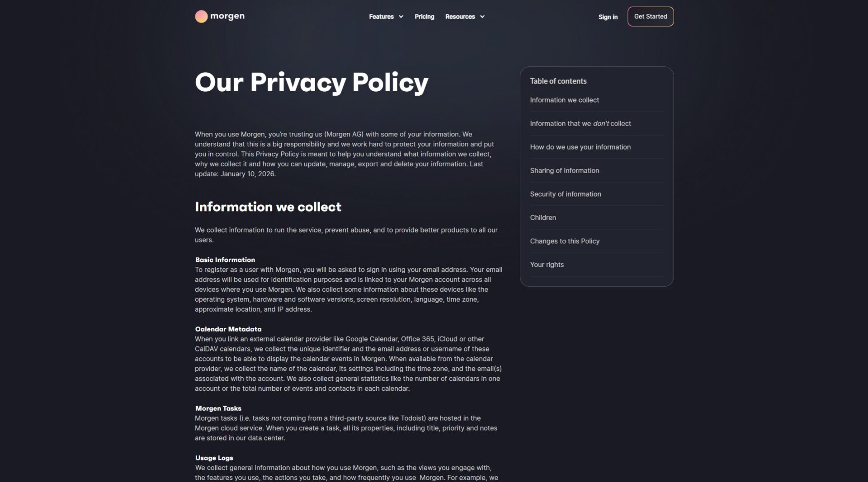
Task: Open Changes to this Policy section
Action: [x=565, y=241]
